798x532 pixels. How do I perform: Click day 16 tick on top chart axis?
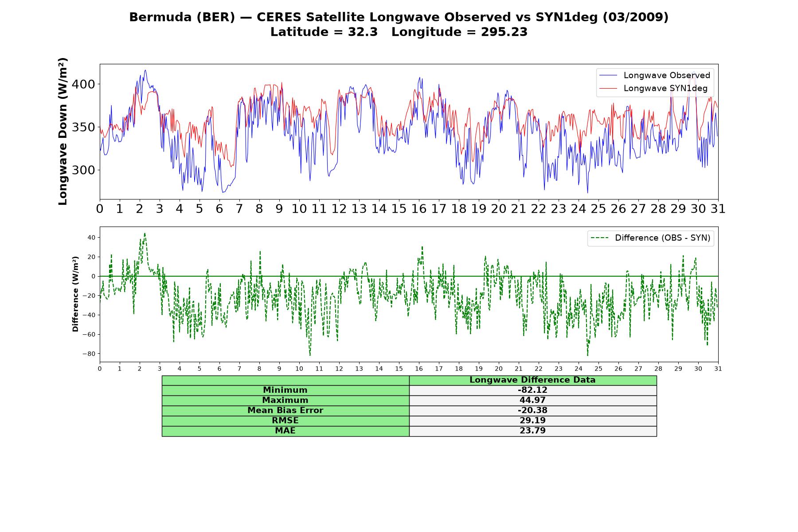tap(419, 209)
